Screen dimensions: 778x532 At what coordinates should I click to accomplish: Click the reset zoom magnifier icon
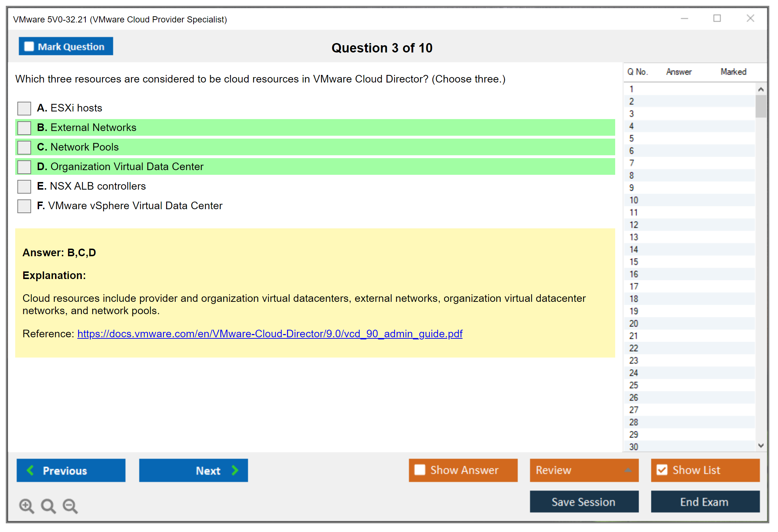click(x=48, y=506)
